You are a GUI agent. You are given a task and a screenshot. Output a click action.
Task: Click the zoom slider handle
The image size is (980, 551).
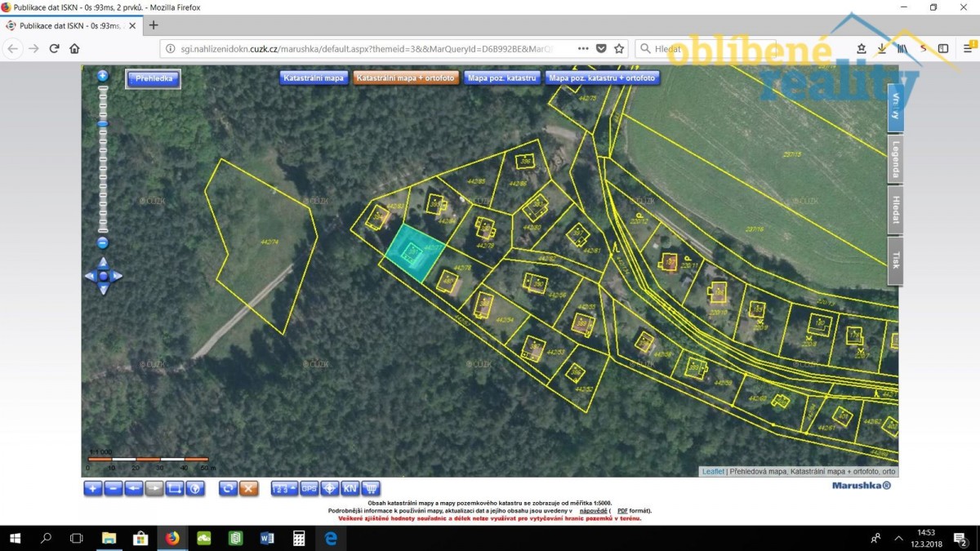(103, 125)
